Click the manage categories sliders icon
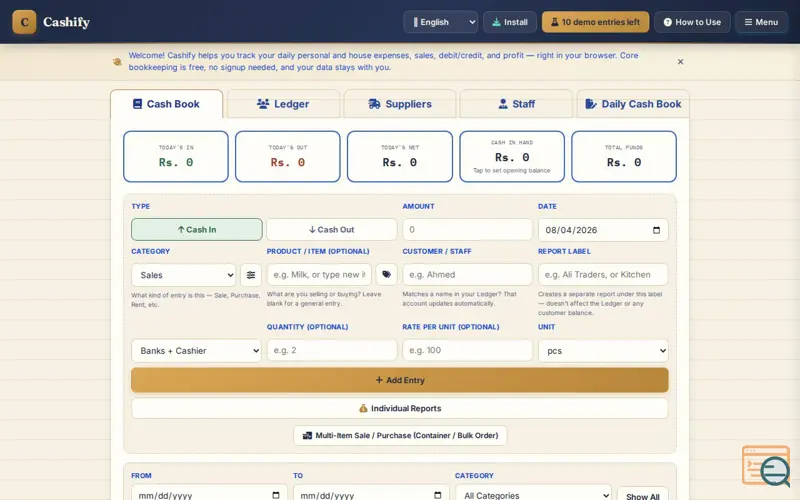 coord(251,275)
